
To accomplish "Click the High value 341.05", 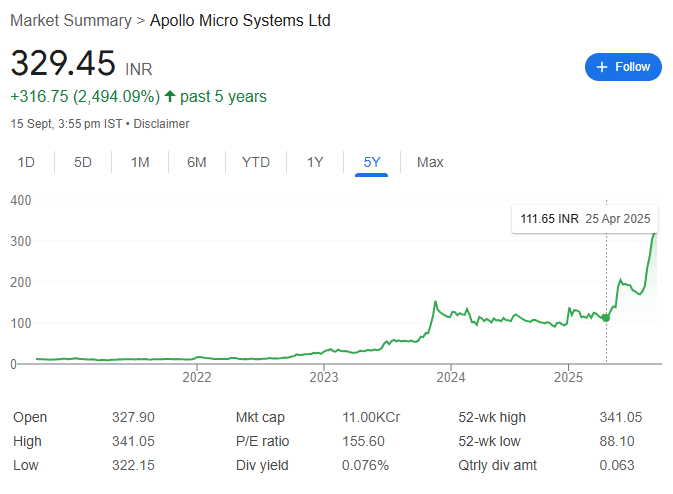I will click(133, 441).
